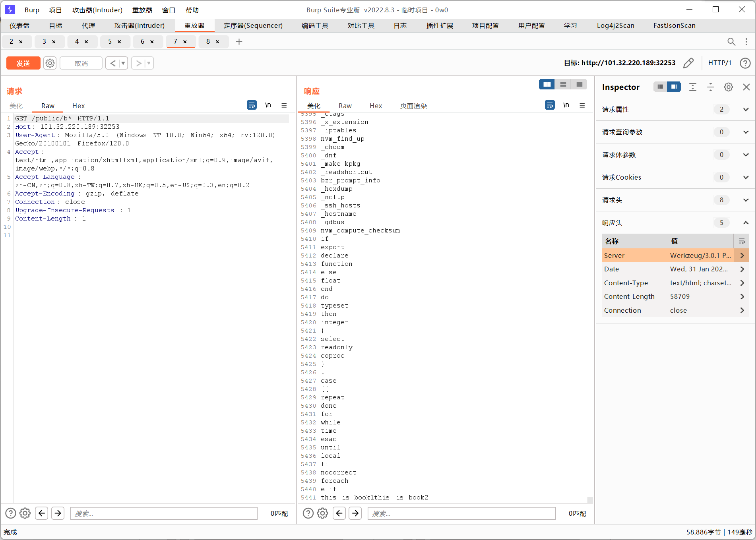Screen dimensions: 756x540
Task: Select the Inspector left-docked layout icon
Action: (x=660, y=87)
